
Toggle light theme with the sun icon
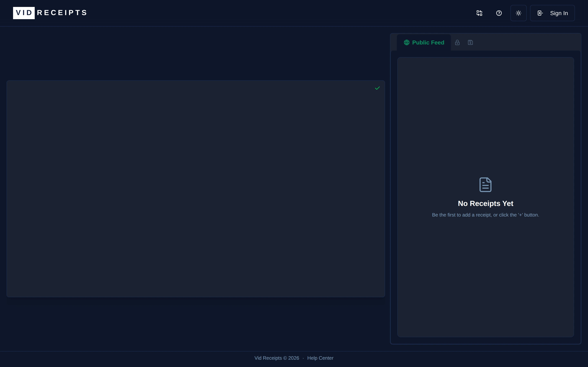(x=518, y=13)
